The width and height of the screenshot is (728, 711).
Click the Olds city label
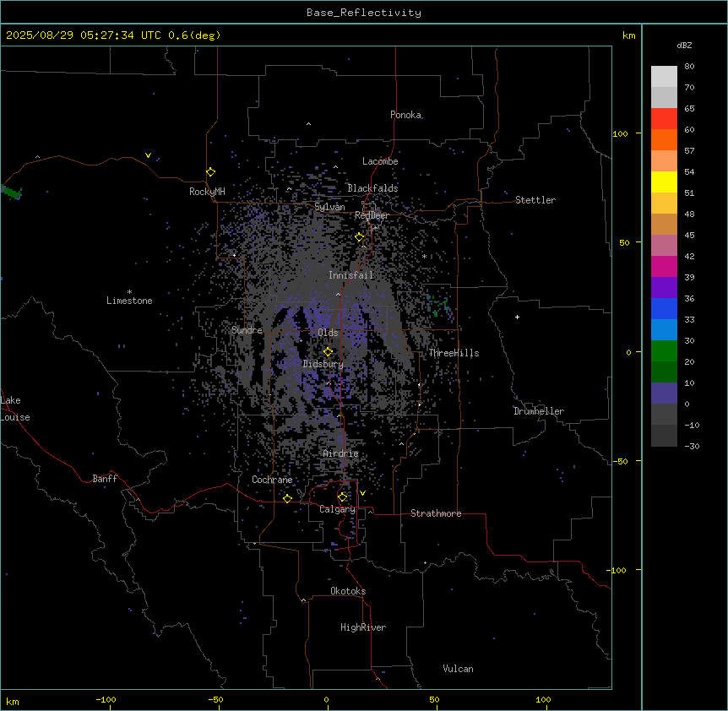(x=328, y=333)
